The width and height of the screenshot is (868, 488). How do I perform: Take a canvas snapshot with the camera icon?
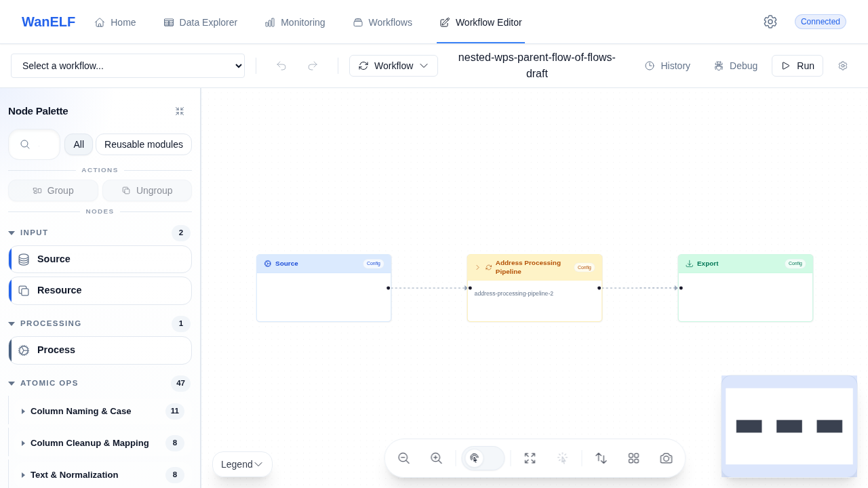(666, 458)
